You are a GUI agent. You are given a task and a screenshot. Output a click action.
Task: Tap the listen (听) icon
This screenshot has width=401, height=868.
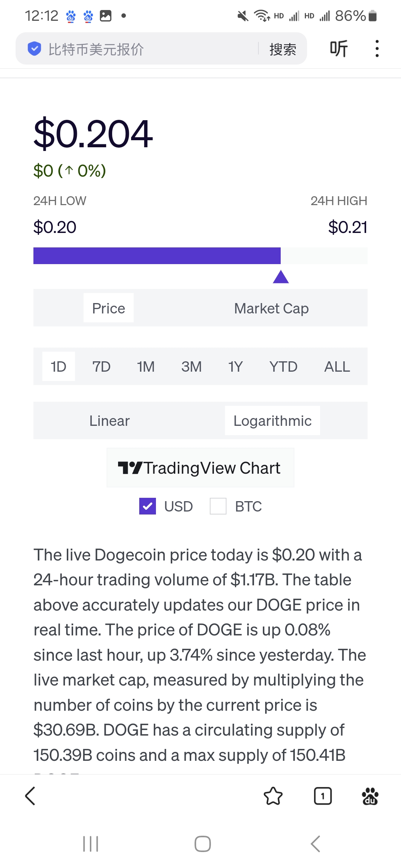pos(339,49)
